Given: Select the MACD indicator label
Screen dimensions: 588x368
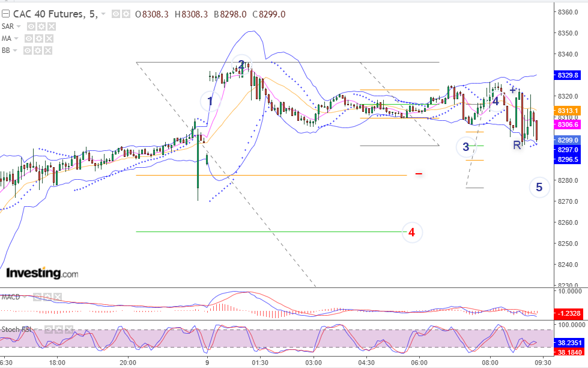Looking at the screenshot, I should pyautogui.click(x=11, y=297).
